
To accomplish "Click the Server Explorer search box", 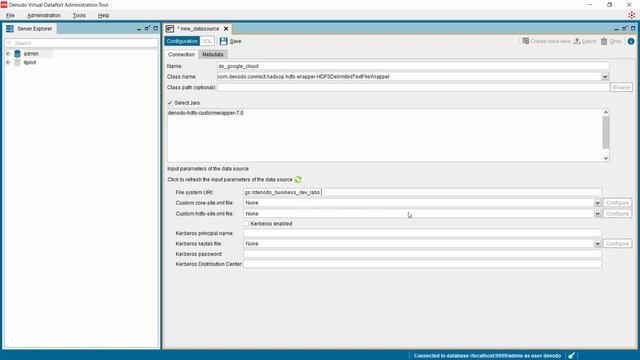I will coord(81,43).
